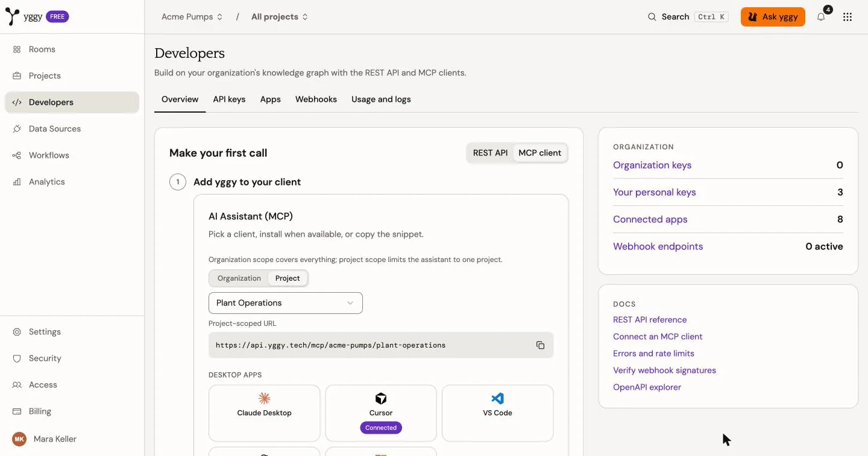Select the VS Code app card
Viewport: 868px width, 456px height.
[497, 413]
